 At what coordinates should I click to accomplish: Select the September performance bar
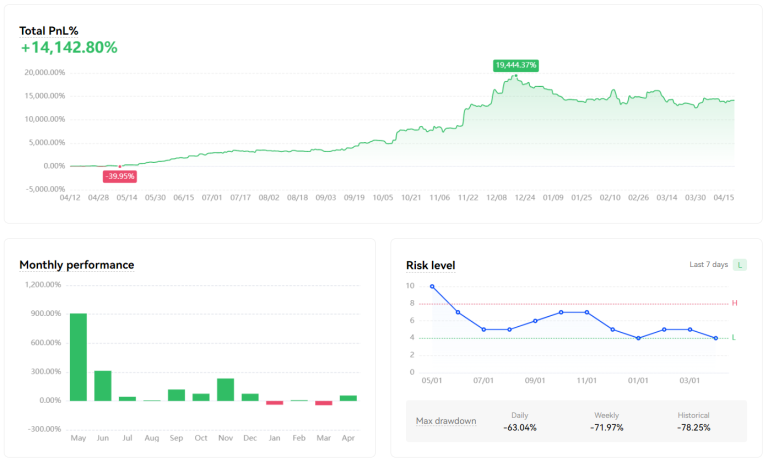tap(176, 395)
